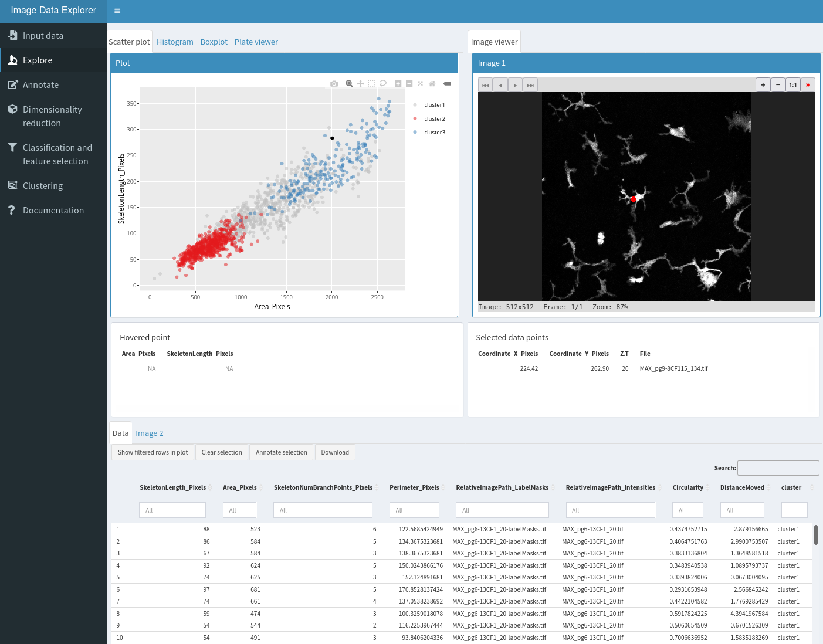Click the Clear selection button
The image size is (823, 644).
(x=222, y=452)
